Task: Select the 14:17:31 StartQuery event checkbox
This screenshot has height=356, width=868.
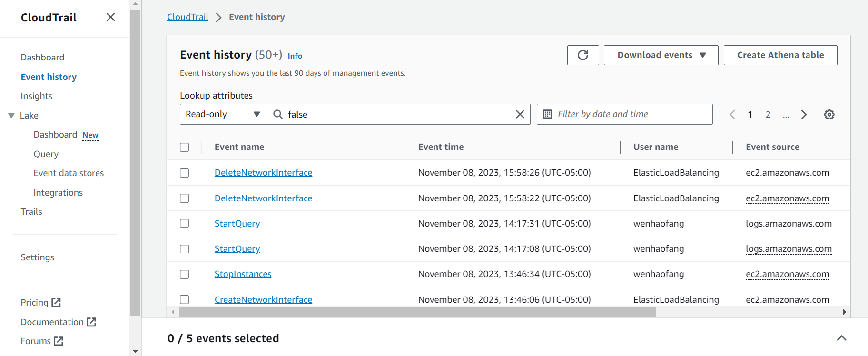Action: 185,223
